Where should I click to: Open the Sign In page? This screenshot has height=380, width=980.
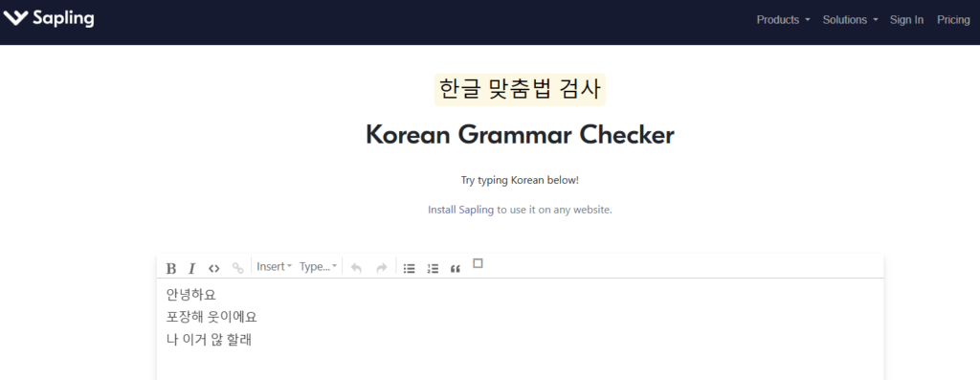pyautogui.click(x=906, y=20)
